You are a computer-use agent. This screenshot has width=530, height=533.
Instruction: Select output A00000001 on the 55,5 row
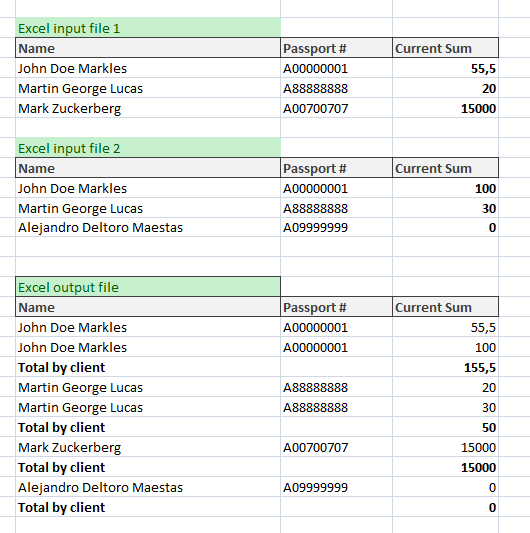click(337, 327)
